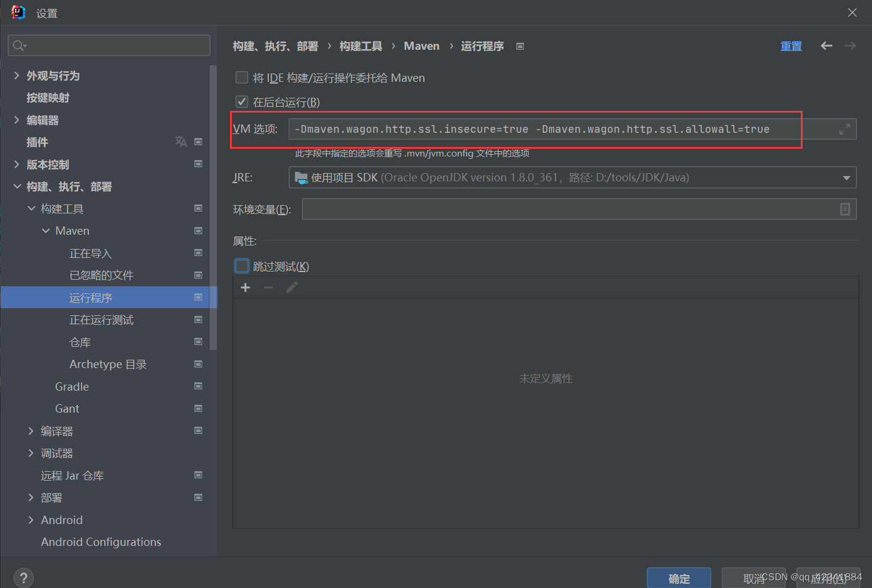Click project-level icon beside 正在运行测试
Viewport: 872px width, 588px height.
(x=199, y=319)
